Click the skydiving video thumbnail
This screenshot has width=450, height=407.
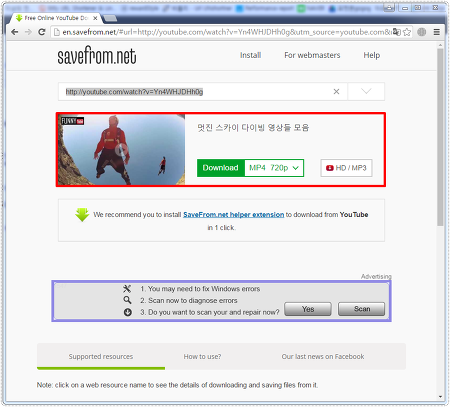point(122,150)
